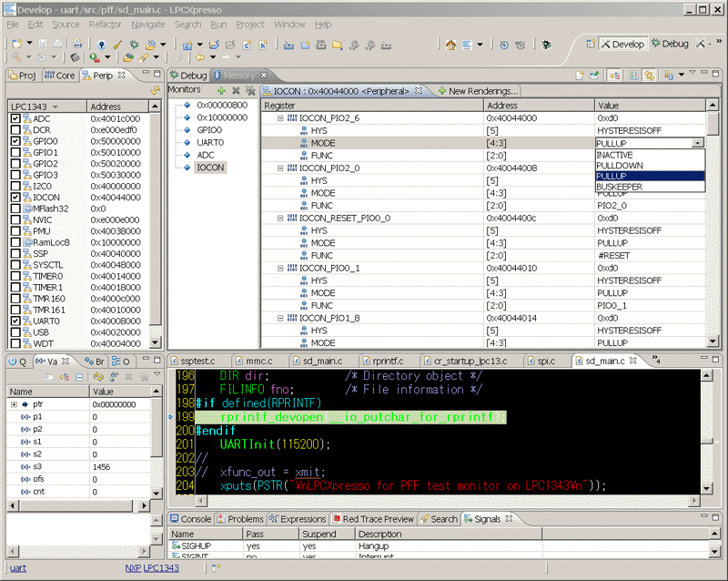This screenshot has height=581, width=728.
Task: Check the SSP peripheral checkbox
Action: click(15, 253)
